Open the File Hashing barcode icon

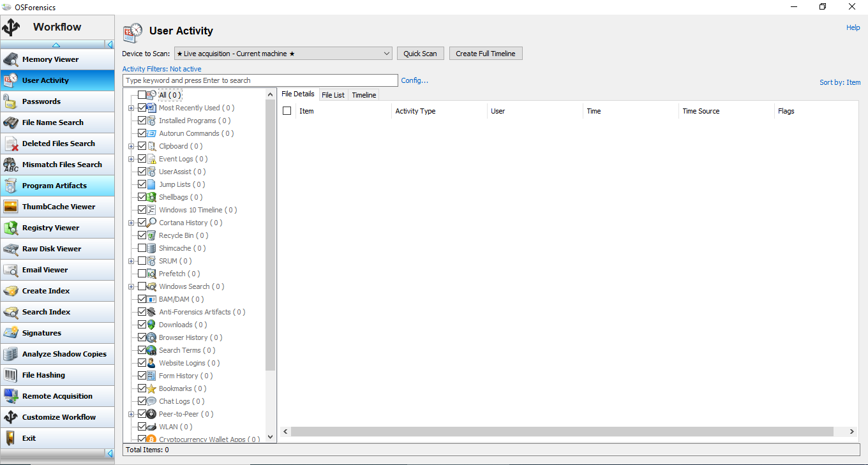11,375
